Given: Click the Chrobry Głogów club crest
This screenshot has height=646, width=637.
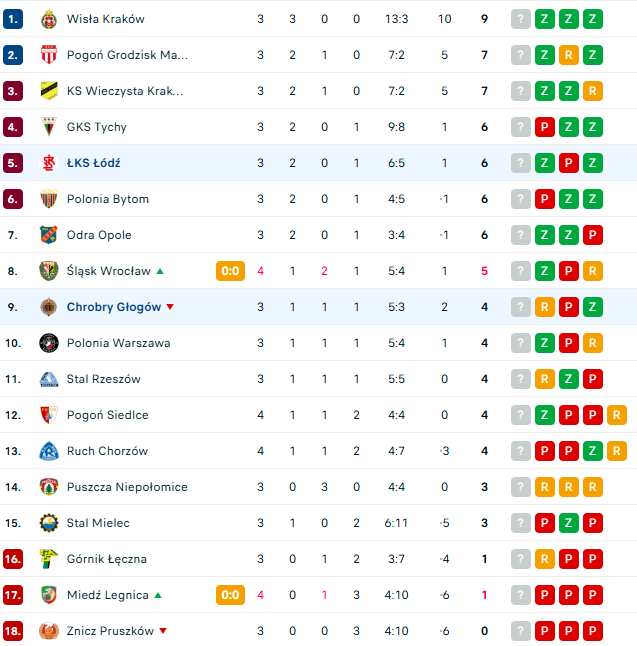Looking at the screenshot, I should tap(49, 307).
